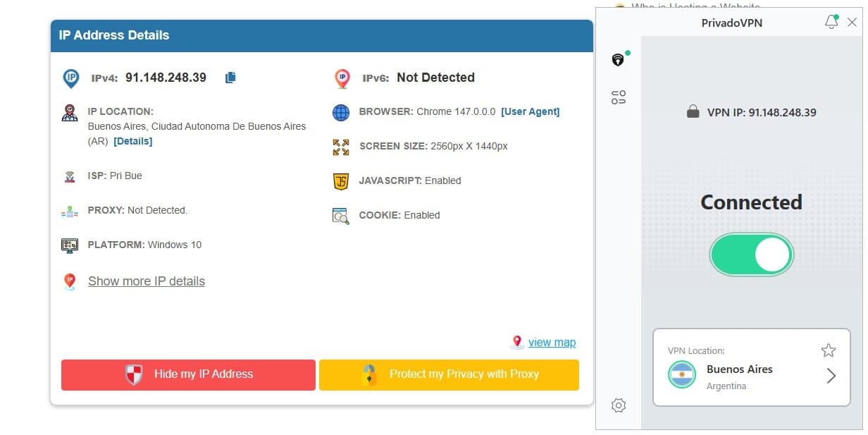Click the PrivadoVPN title text
Screen dimensions: 868x435
click(731, 23)
